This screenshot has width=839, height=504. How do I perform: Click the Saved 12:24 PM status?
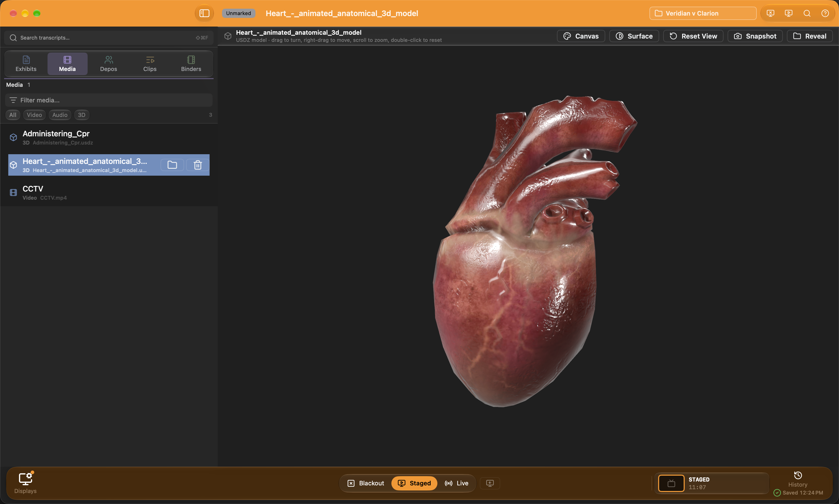(798, 493)
